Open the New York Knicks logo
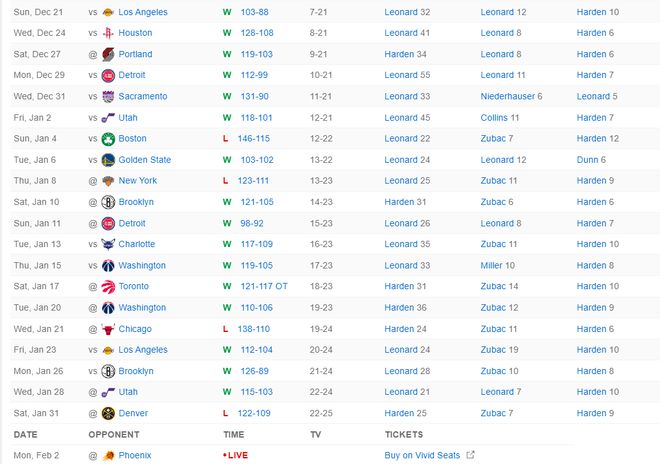The image size is (660, 464). tap(108, 181)
